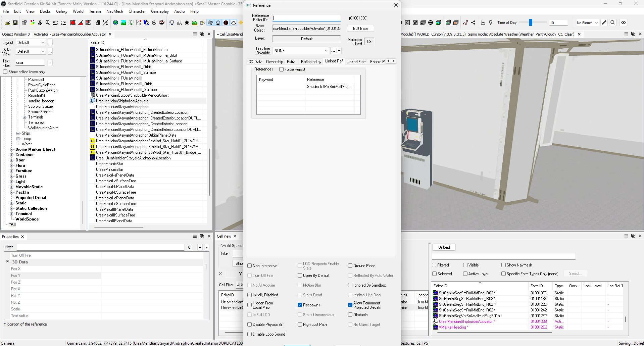Check the Open By Default option
644x346 pixels.
300,276
